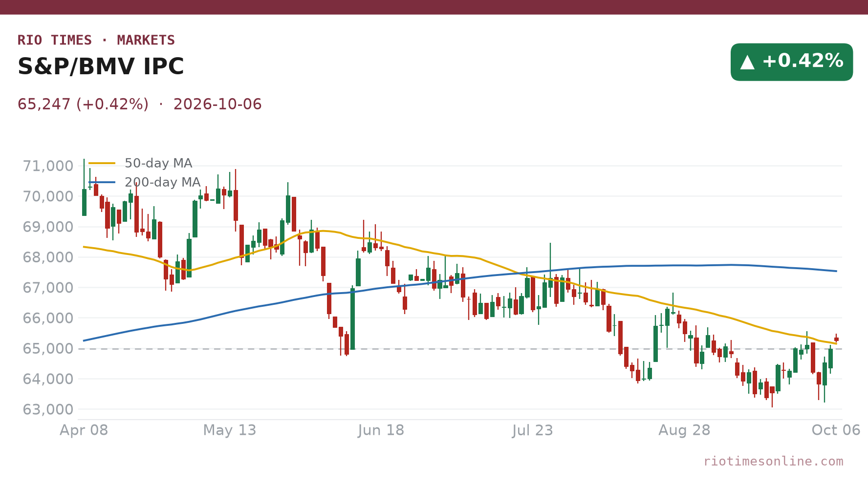This screenshot has height=488, width=868.
Task: Click the 67,000 y-axis label
Action: point(48,288)
